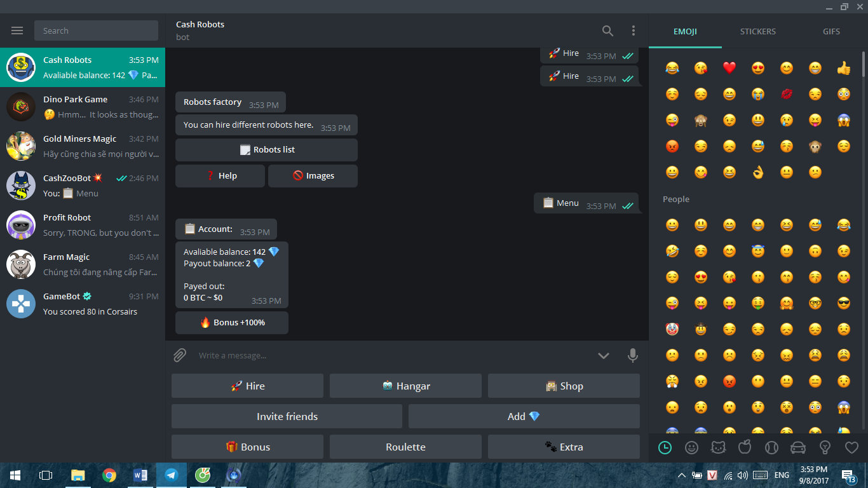Tap the Hire bot keyboard button
Image resolution: width=868 pixels, height=488 pixels.
[247, 386]
